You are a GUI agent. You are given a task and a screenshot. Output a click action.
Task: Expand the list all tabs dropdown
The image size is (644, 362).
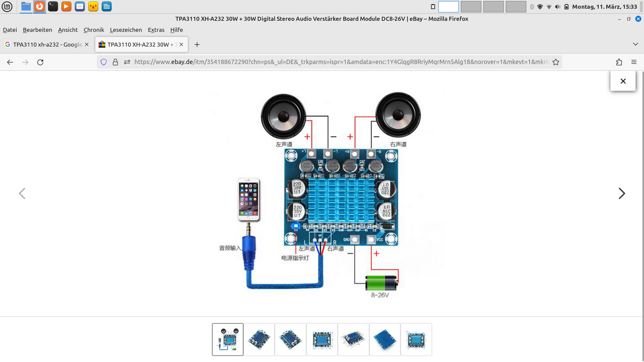pos(635,44)
